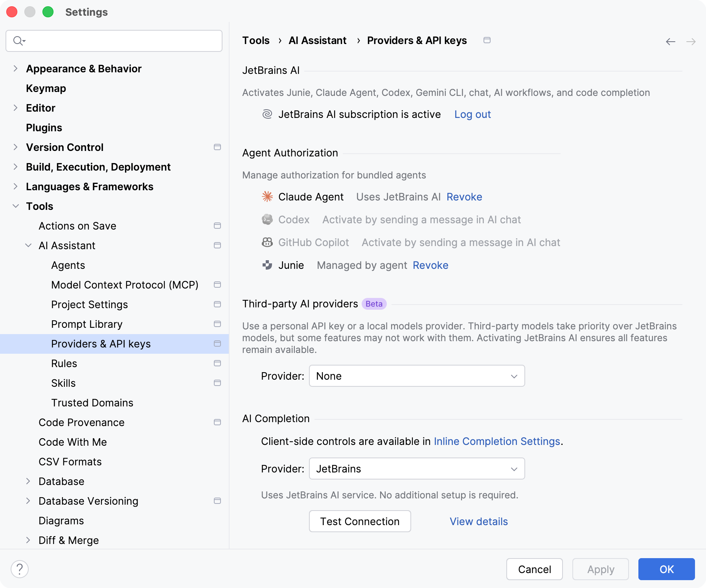Click the project icon next to Code Provenance

coord(217,422)
